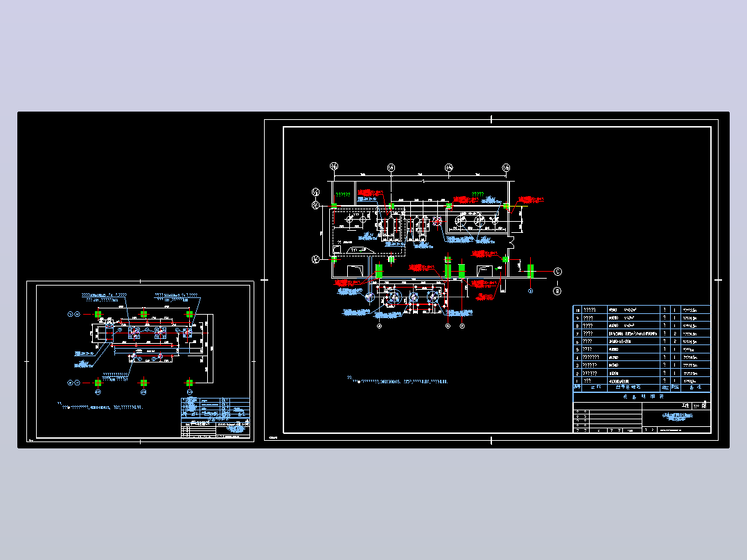Image resolution: width=747 pixels, height=560 pixels.
Task: Click the crossed circular equipment symbol in the plan
Action: (437, 222)
